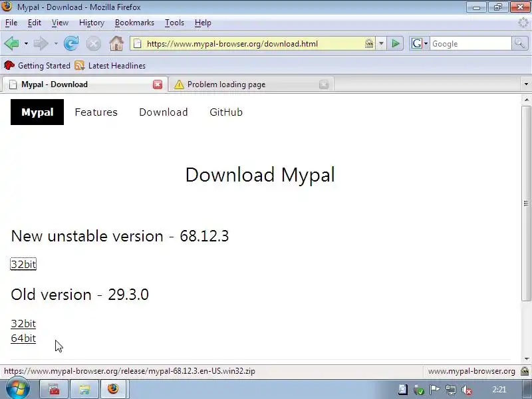Click the grayed Forward arrow button
The image size is (532, 399).
coord(41,43)
